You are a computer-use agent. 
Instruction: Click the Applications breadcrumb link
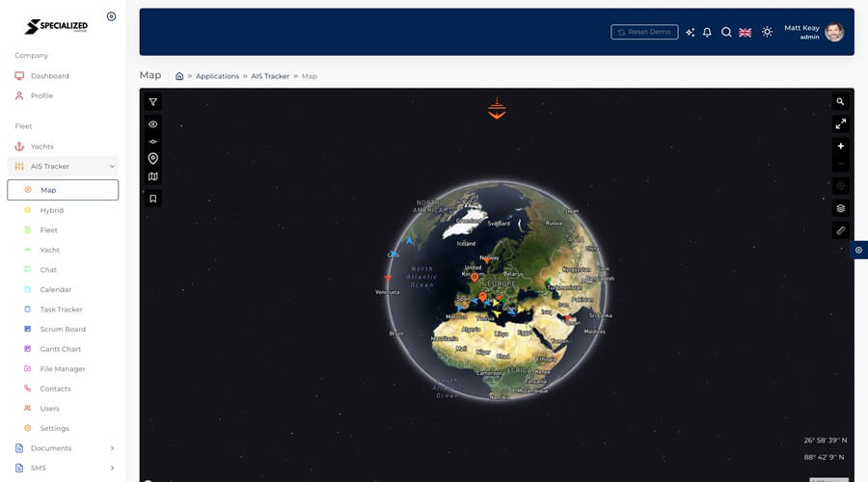tap(217, 76)
